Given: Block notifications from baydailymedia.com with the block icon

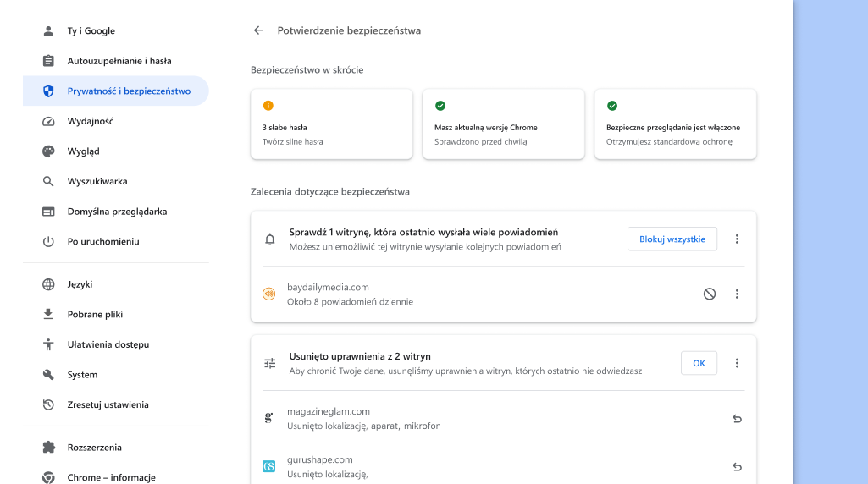Looking at the screenshot, I should point(710,294).
